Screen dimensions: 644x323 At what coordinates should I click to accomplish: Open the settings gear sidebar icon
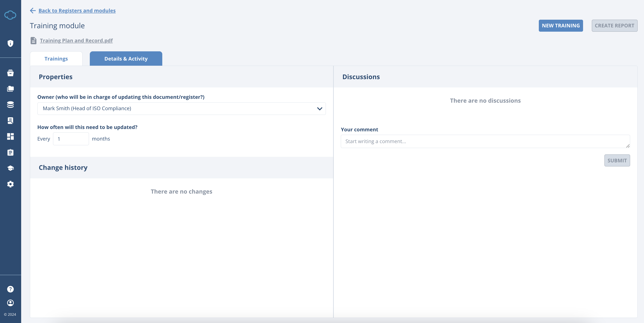pyautogui.click(x=10, y=184)
